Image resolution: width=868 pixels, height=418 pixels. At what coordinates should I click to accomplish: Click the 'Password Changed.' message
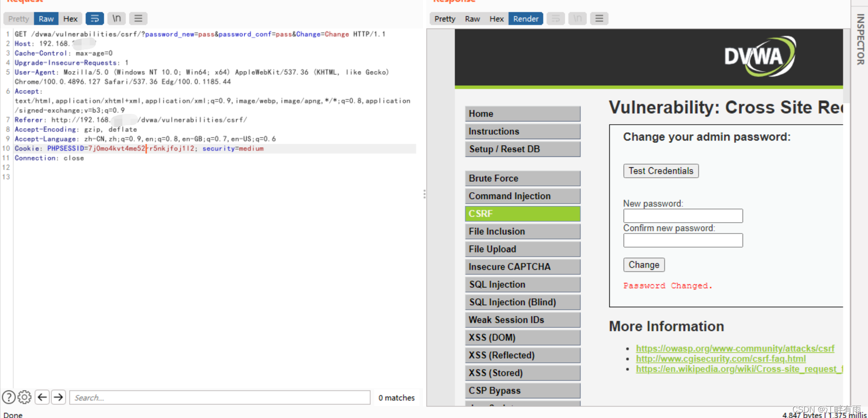(668, 286)
